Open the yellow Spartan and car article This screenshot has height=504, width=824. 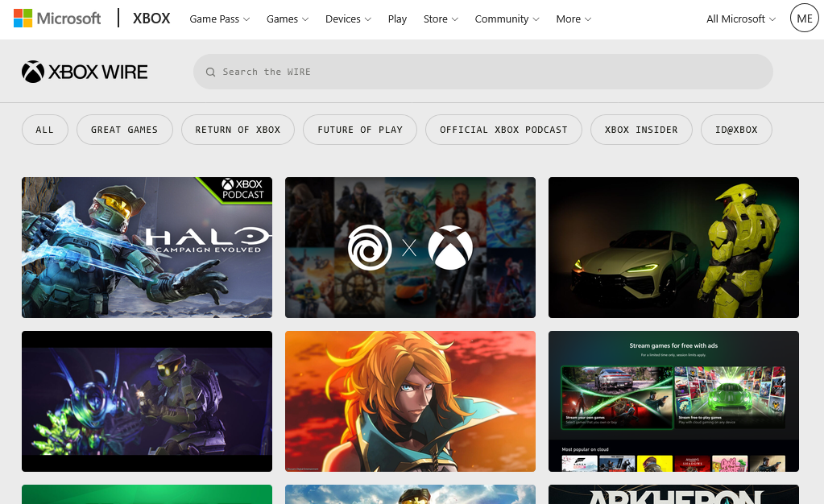pos(673,247)
